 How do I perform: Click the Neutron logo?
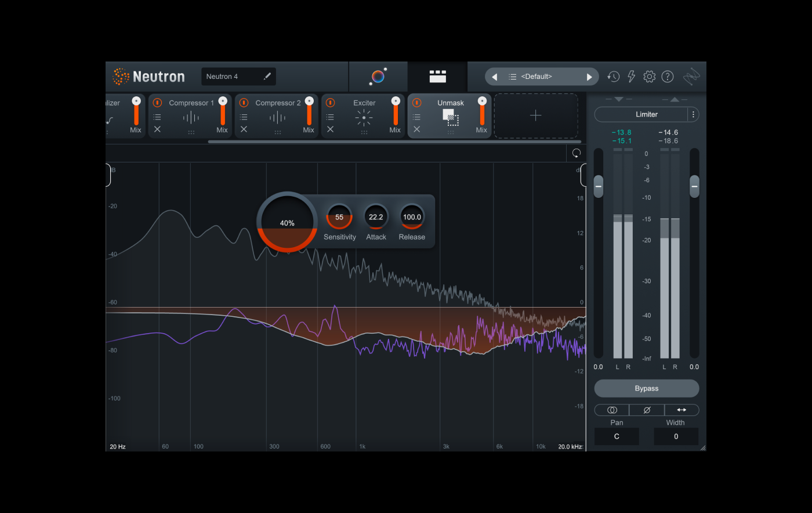point(148,77)
